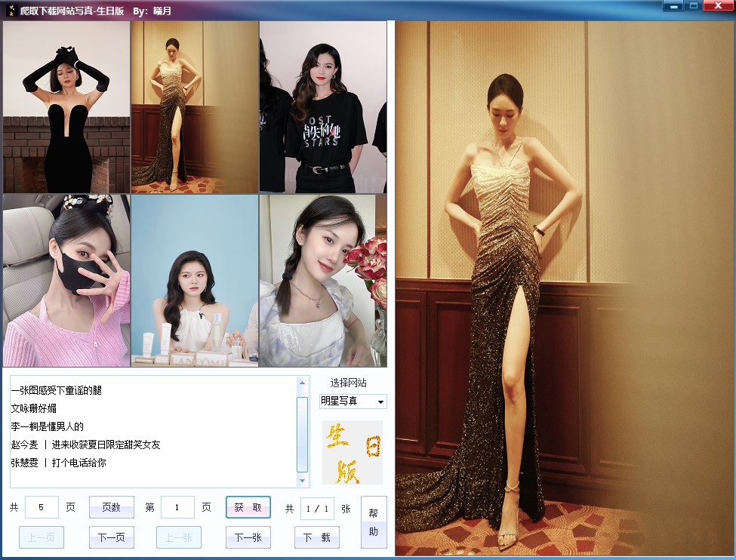The image size is (736, 560).
Task: Show next picture with 下一张
Action: click(x=248, y=537)
